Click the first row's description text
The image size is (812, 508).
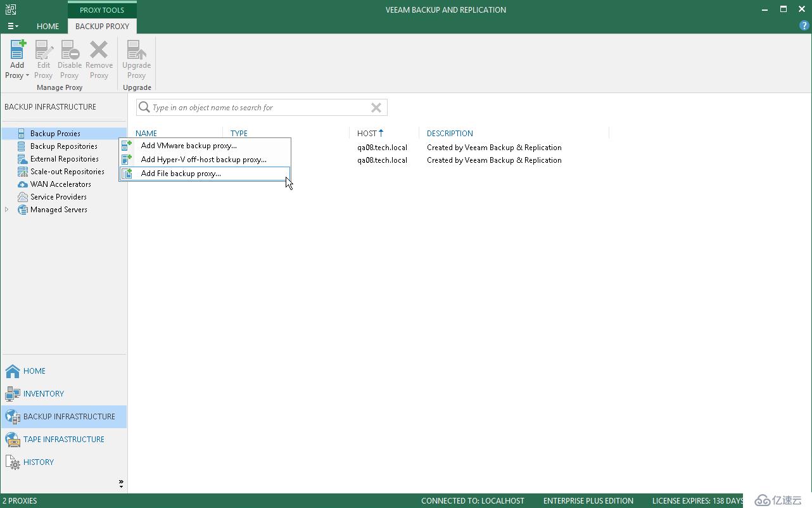coord(494,148)
